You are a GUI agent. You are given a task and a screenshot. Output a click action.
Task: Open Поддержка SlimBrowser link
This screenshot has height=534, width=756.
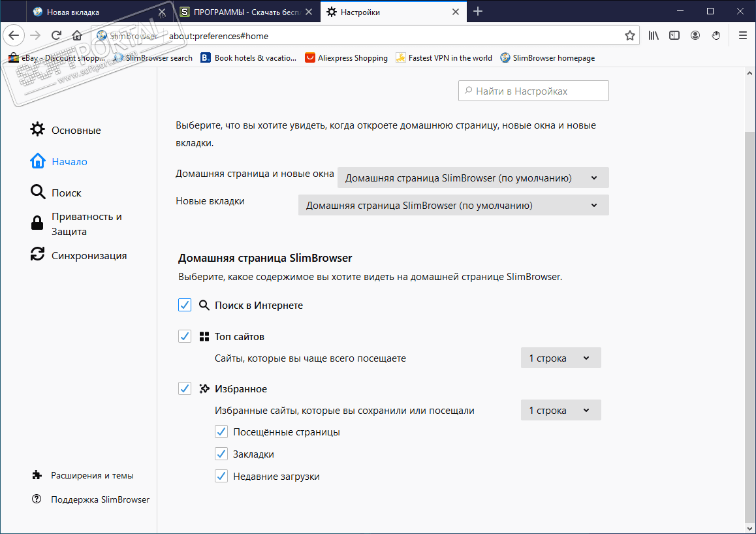click(x=99, y=499)
